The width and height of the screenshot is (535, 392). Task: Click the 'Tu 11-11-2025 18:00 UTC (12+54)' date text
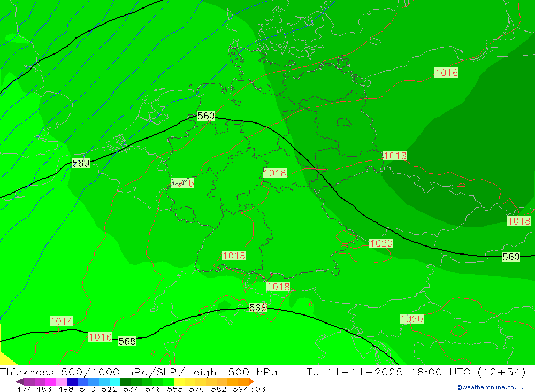[416, 372]
